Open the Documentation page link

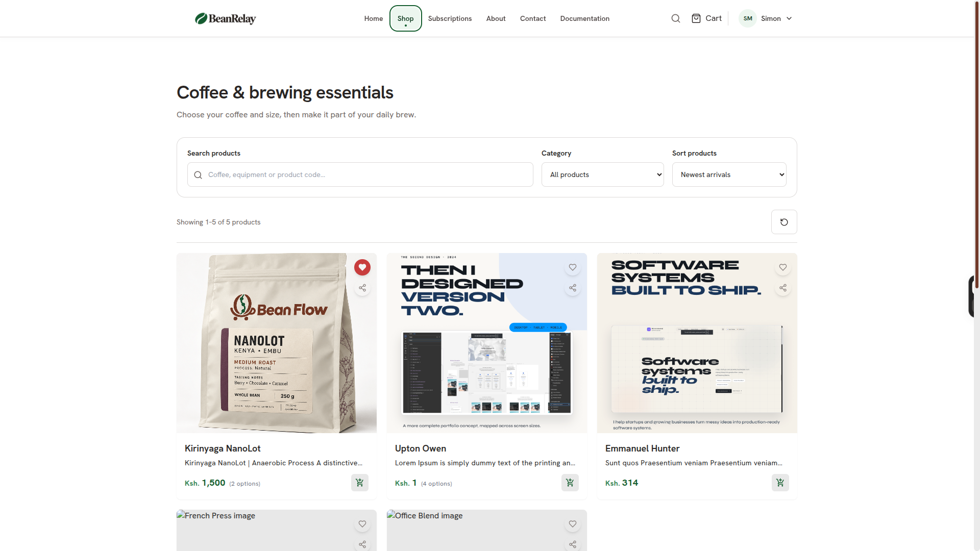(x=585, y=18)
